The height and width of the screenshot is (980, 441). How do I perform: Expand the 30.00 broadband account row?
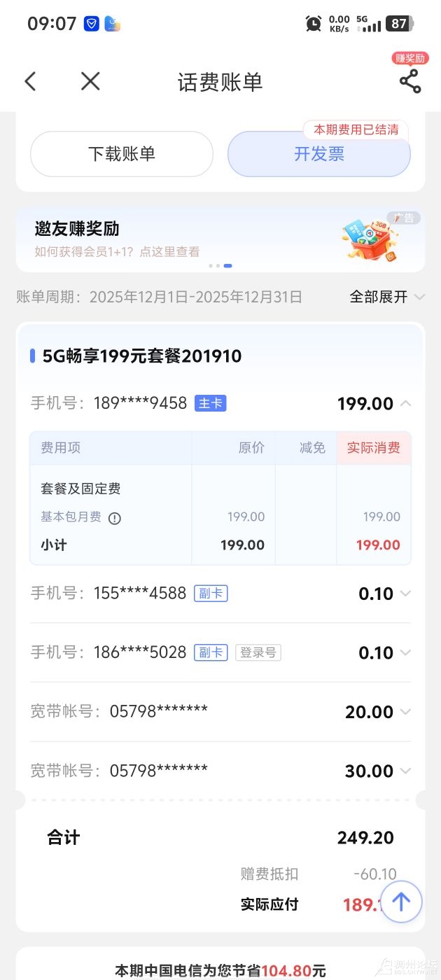(x=405, y=771)
